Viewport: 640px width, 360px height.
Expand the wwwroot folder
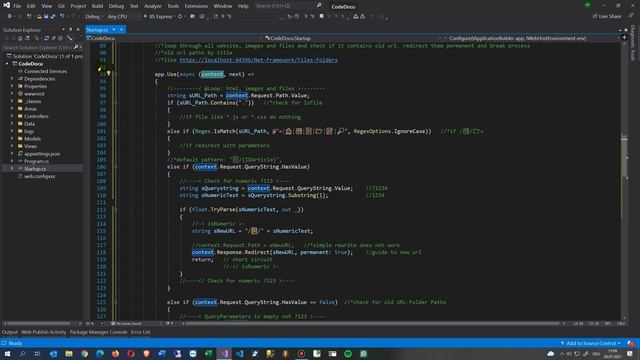tap(12, 93)
